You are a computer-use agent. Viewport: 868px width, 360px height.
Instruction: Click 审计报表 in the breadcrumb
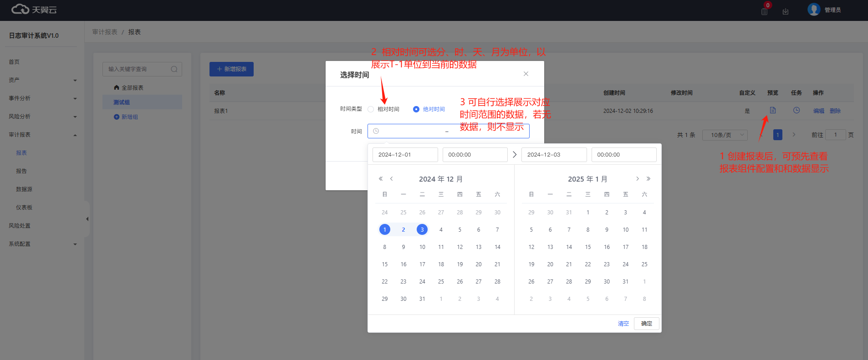click(x=105, y=32)
